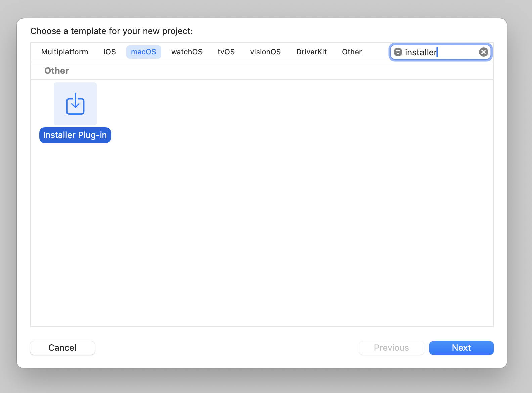This screenshot has width=532, height=393.
Task: Switch to the Multiplatform tab
Action: [x=65, y=52]
